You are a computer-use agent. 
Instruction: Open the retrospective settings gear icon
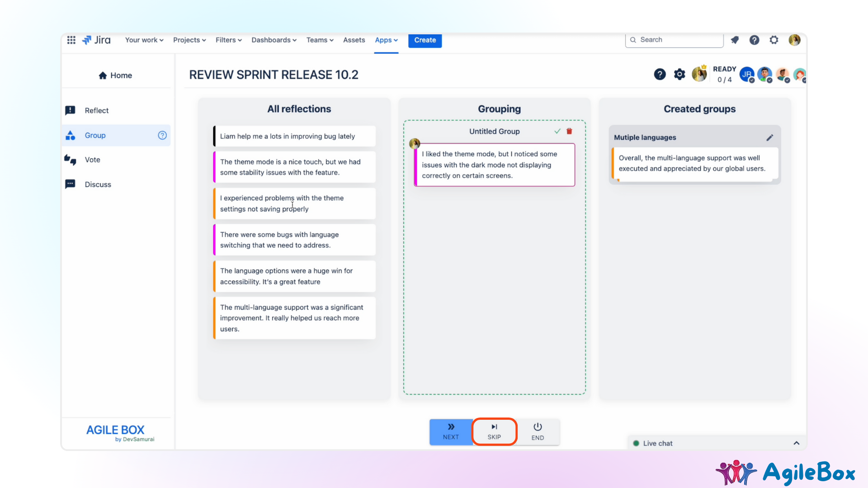pos(679,74)
